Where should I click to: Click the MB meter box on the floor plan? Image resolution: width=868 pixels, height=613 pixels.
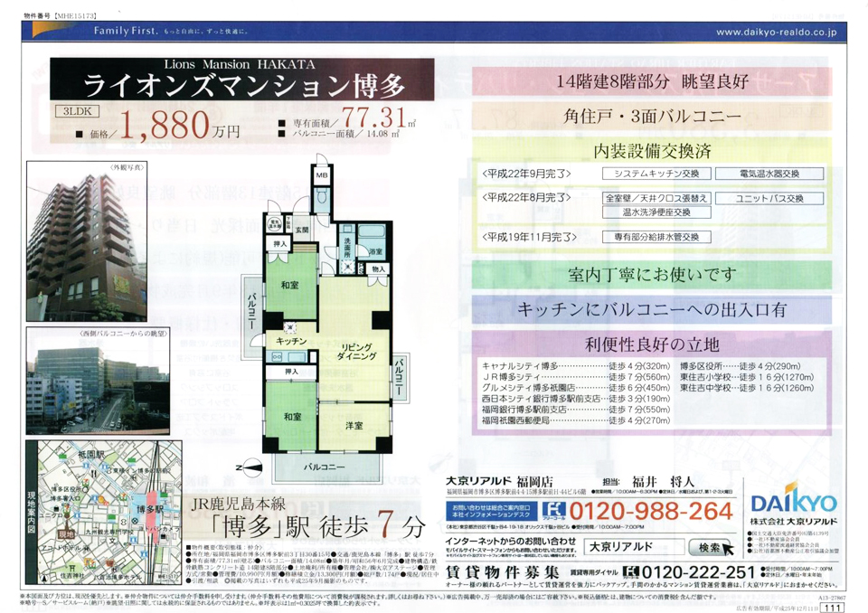[322, 174]
